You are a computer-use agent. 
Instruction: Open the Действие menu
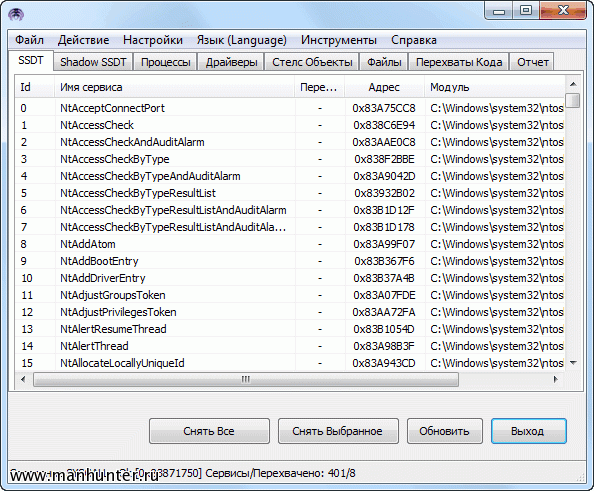tap(83, 40)
